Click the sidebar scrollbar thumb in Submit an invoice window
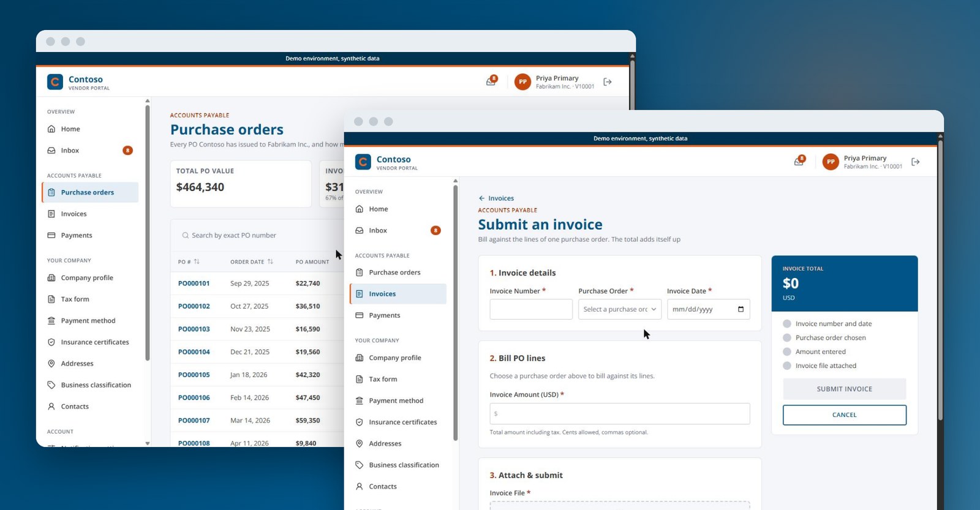Viewport: 980px width, 510px height. click(x=456, y=312)
